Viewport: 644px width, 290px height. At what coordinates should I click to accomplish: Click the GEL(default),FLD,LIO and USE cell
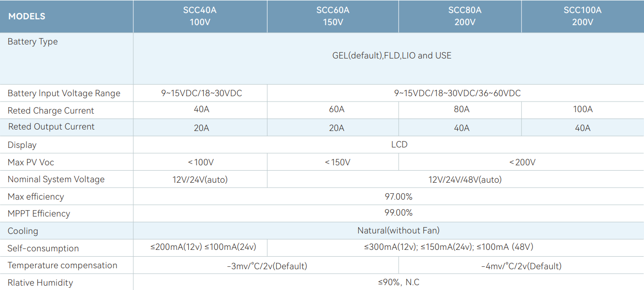[x=392, y=56]
